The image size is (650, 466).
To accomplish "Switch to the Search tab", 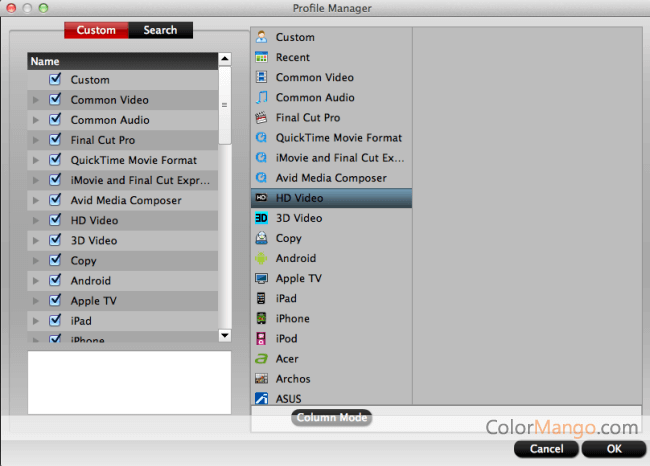I will [x=160, y=30].
